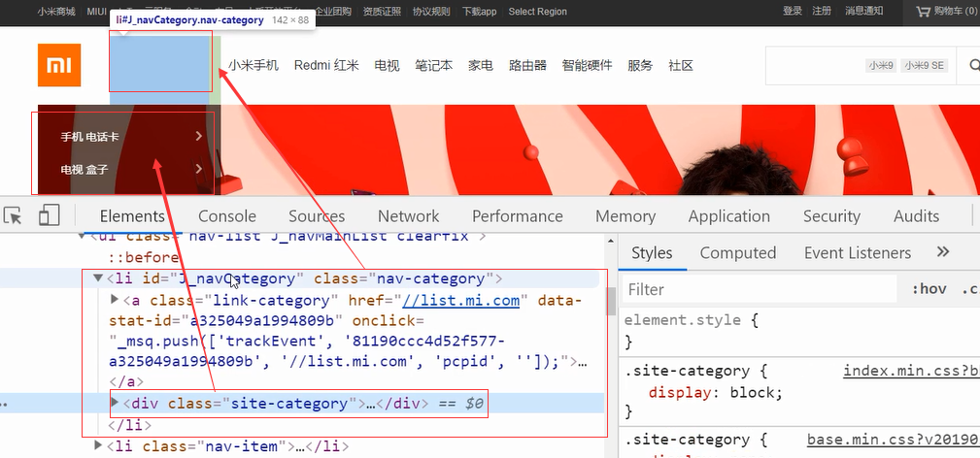The width and height of the screenshot is (980, 458).
Task: Click 注册 register link
Action: click(822, 11)
